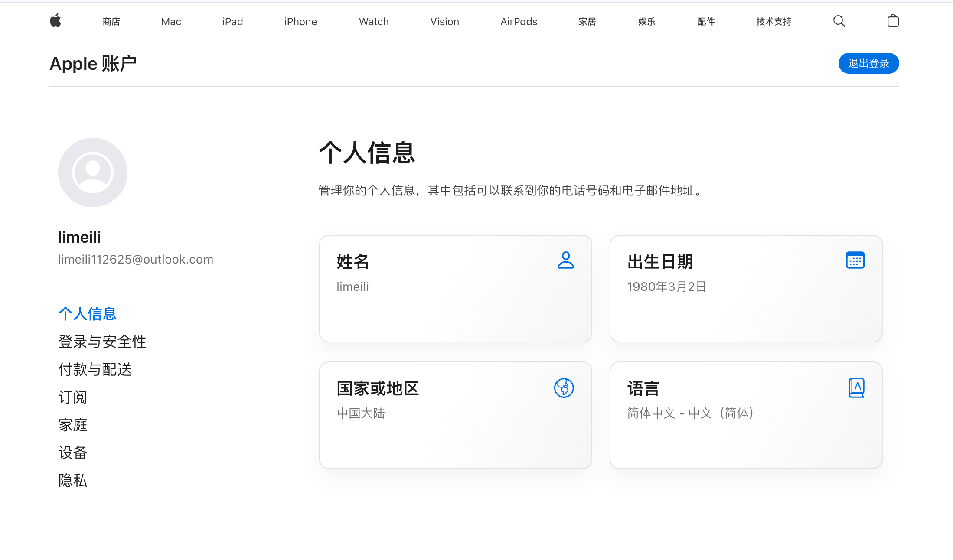Click the 管理你的个人信息 description text
This screenshot has height=560, width=953.
pyautogui.click(x=511, y=190)
